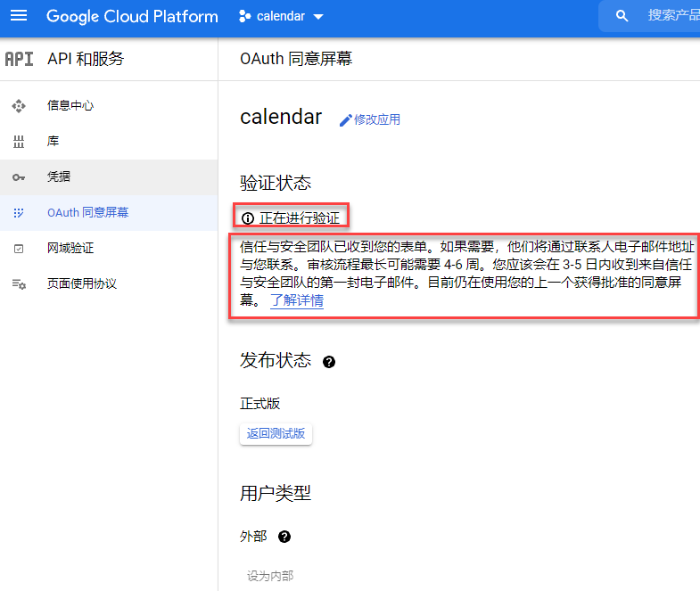Open 信息中心 in the sidebar
700x591 pixels.
click(x=109, y=106)
